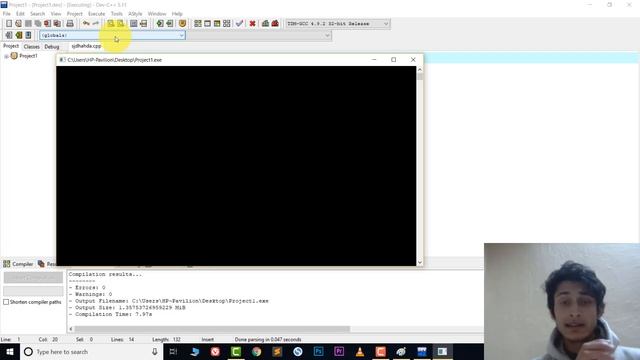Click the Run toolbar icon
Image resolution: width=640 pixels, height=360 pixels.
coord(207,24)
